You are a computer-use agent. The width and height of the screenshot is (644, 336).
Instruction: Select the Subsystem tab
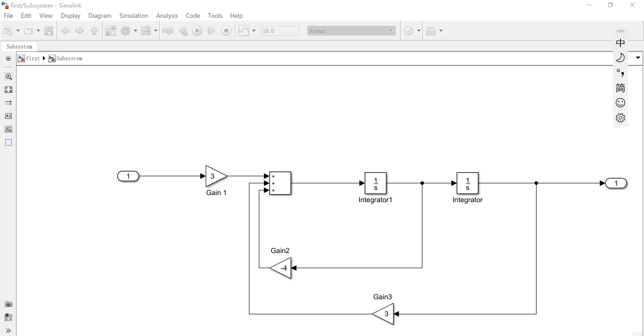[19, 47]
